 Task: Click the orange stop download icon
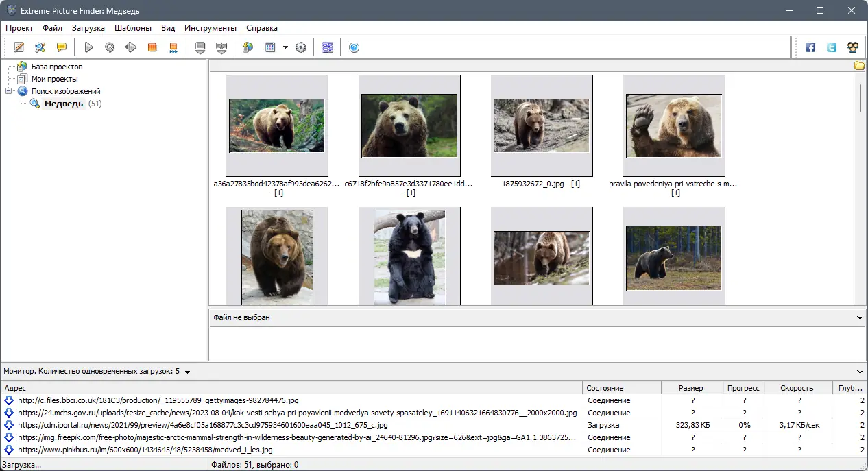[152, 47]
